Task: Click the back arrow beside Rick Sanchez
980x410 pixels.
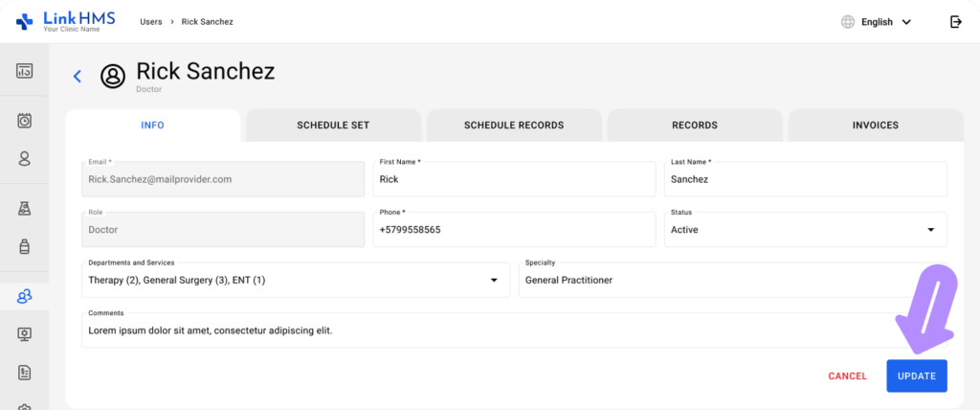Action: coord(78,77)
